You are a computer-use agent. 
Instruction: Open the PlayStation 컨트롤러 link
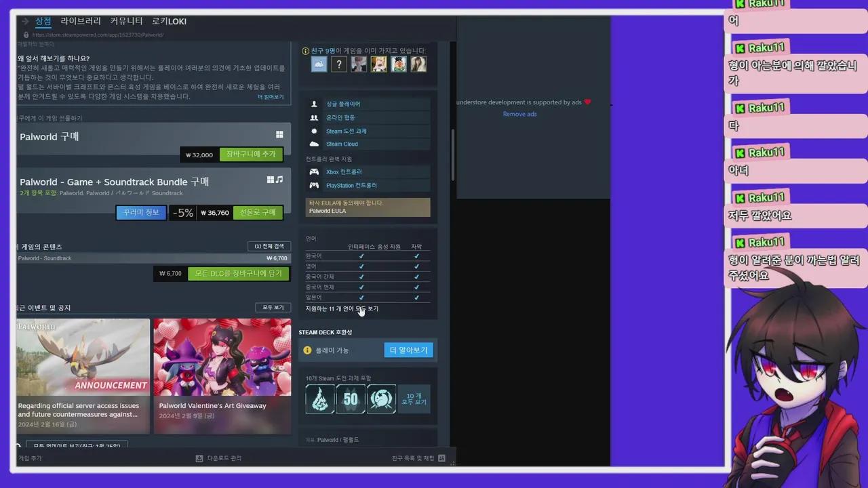(x=351, y=185)
